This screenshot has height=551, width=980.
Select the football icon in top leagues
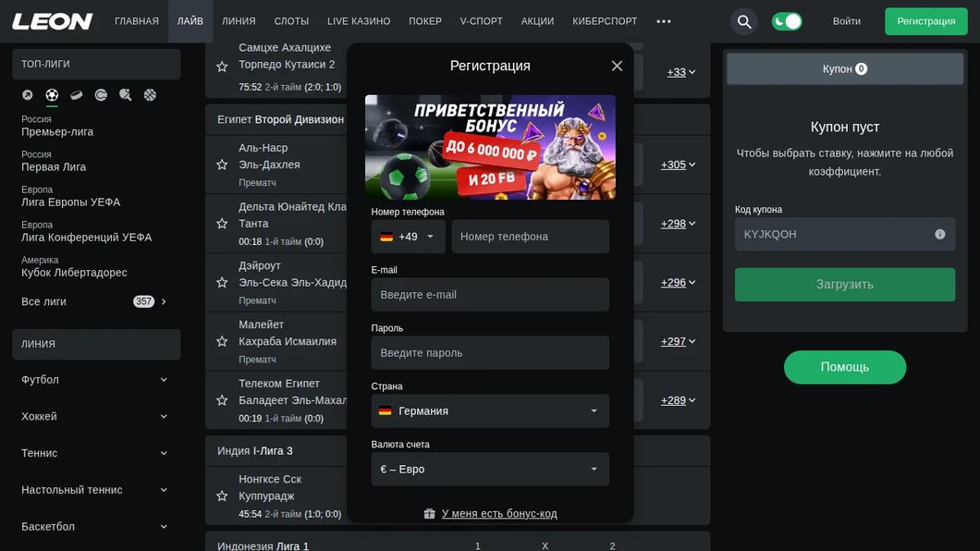pyautogui.click(x=52, y=95)
